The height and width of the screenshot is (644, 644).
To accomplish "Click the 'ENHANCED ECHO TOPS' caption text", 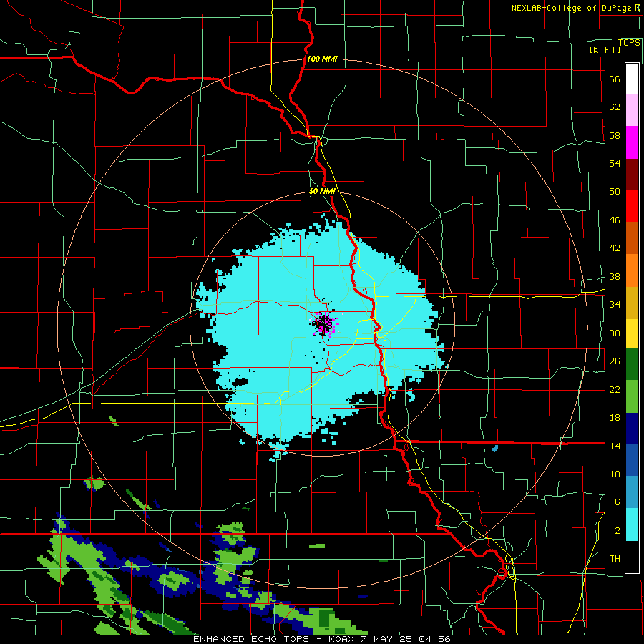I will (x=255, y=639).
